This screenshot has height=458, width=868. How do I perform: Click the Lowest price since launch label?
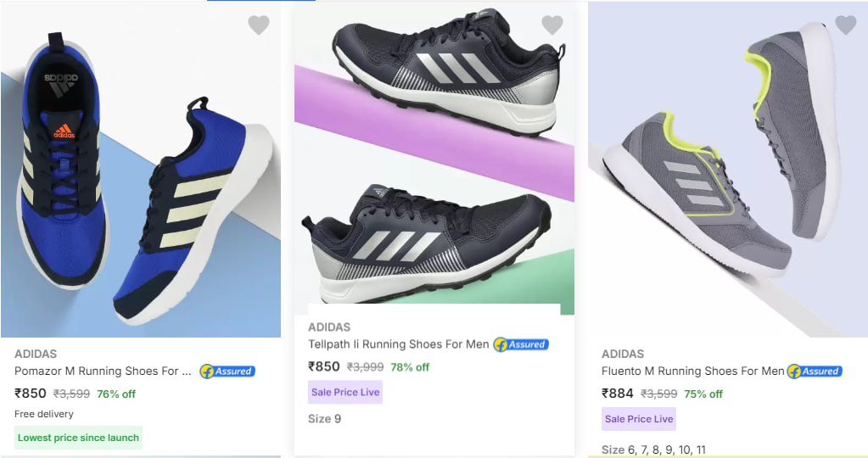tap(79, 438)
